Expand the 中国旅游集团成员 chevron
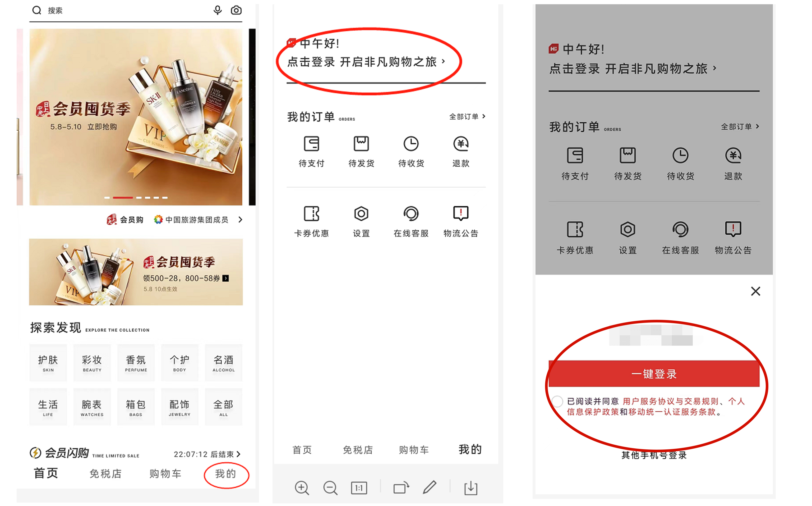This screenshot has width=812, height=506. point(240,220)
